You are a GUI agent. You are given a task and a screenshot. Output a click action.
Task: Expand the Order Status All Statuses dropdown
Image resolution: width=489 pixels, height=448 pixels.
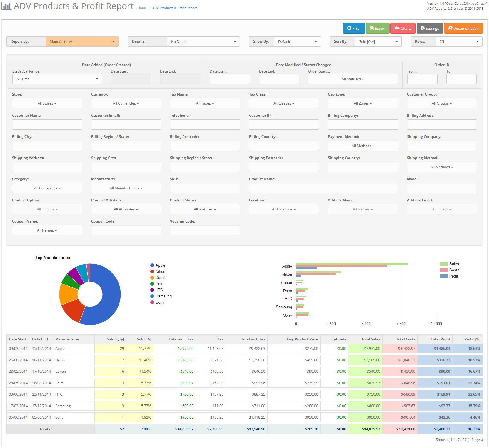353,79
